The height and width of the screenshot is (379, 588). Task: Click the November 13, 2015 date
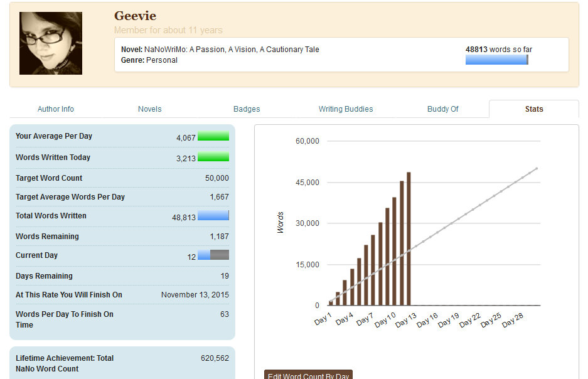[x=195, y=295]
